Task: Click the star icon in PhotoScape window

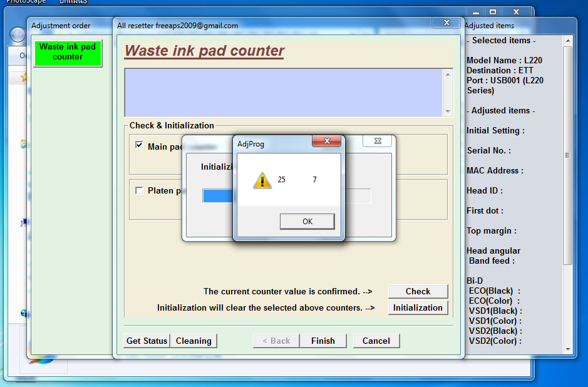Action: 24,78
